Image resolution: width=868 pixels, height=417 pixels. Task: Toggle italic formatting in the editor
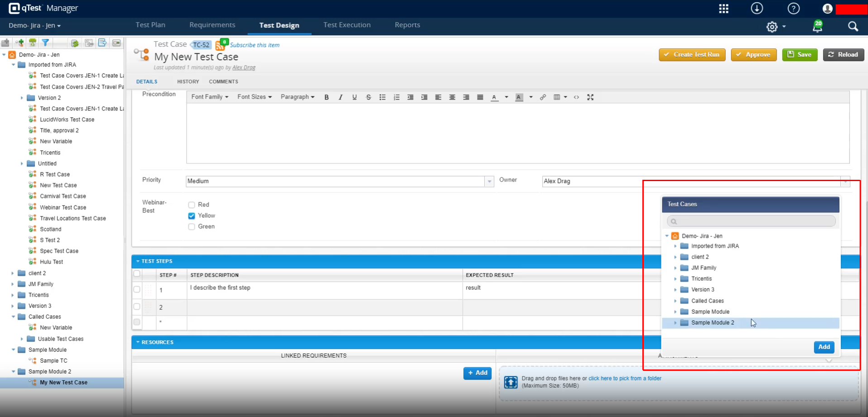340,97
